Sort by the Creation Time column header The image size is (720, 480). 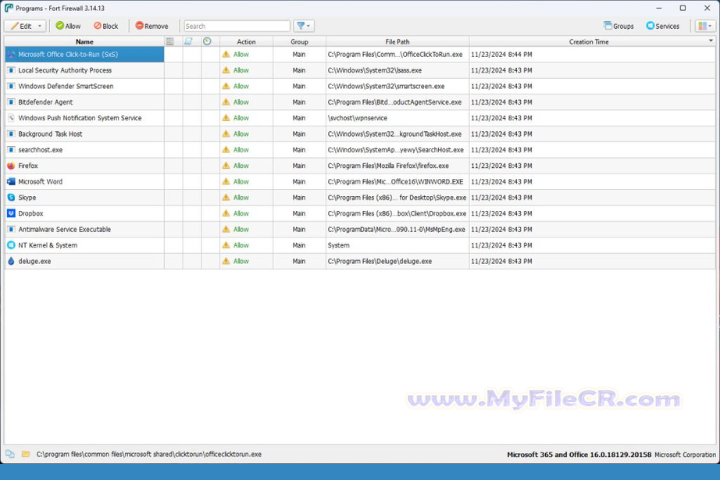click(589, 42)
